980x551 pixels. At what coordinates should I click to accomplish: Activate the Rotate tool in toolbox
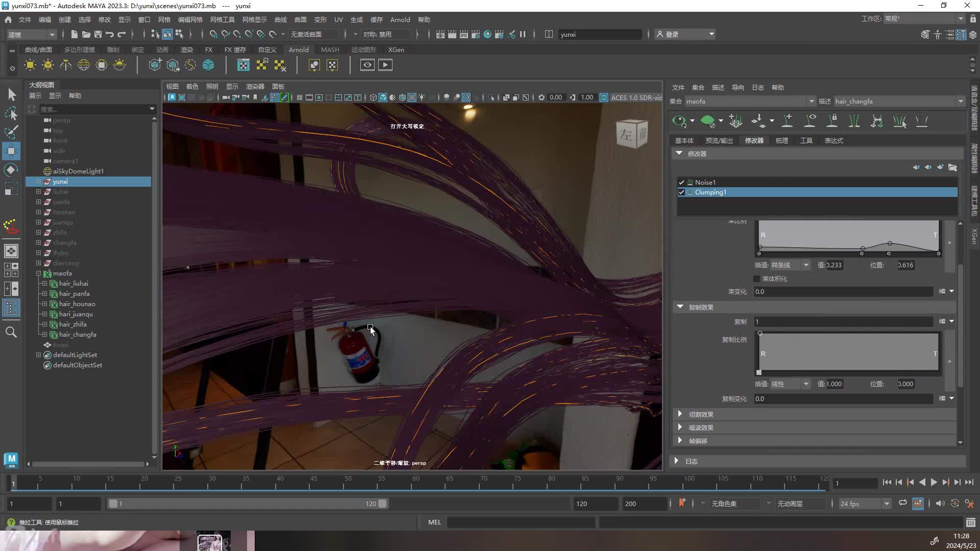[11, 170]
